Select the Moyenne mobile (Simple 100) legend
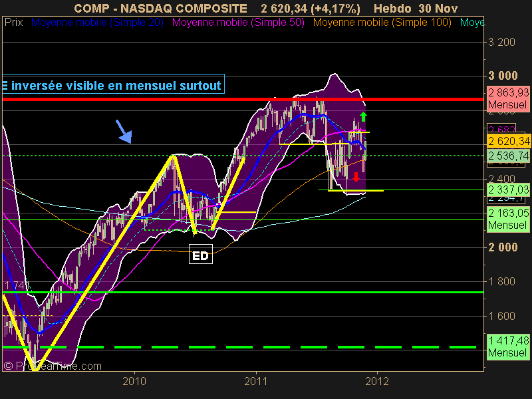This screenshot has width=532, height=399. coord(382,23)
